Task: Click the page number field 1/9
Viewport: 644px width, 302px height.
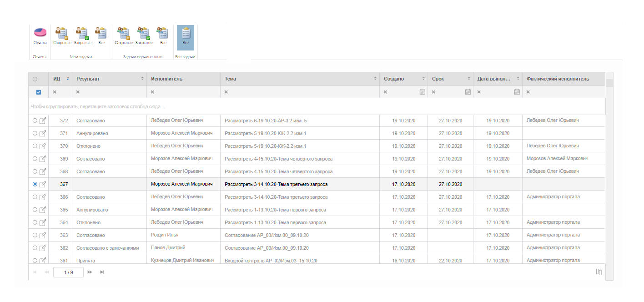Action: (69, 272)
